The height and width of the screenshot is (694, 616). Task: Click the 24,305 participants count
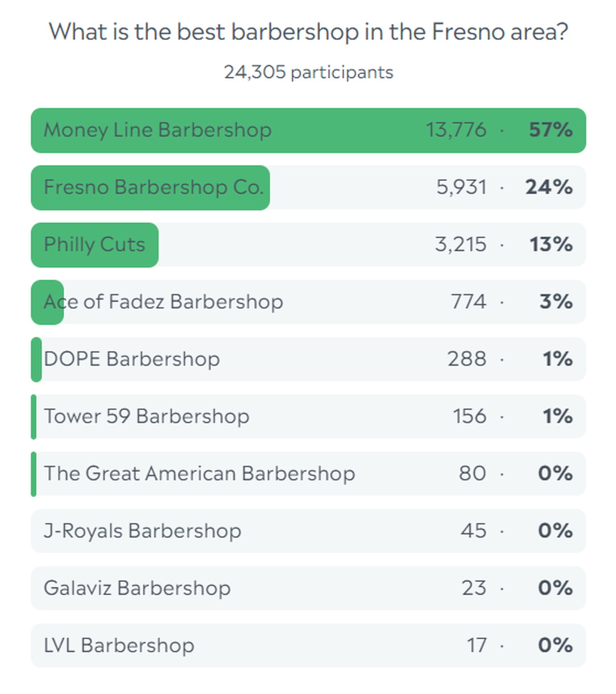point(308,72)
